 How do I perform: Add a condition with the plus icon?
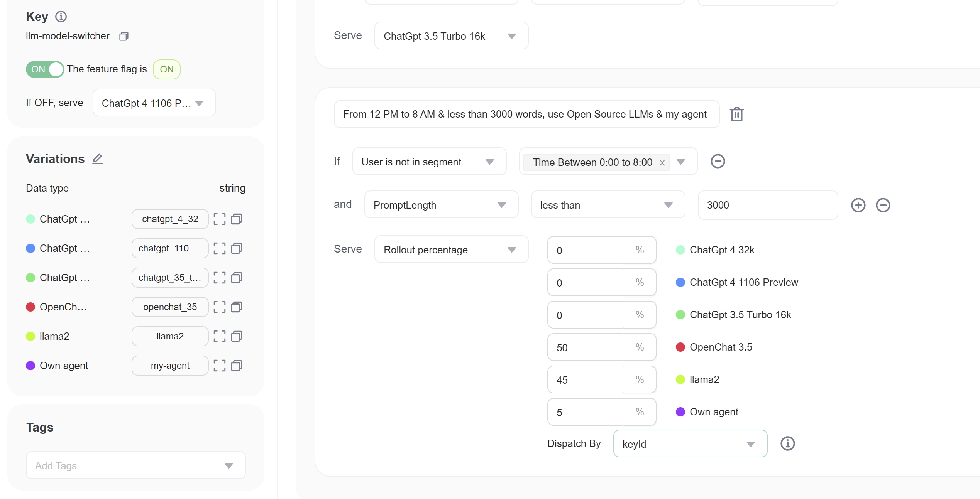click(x=858, y=205)
